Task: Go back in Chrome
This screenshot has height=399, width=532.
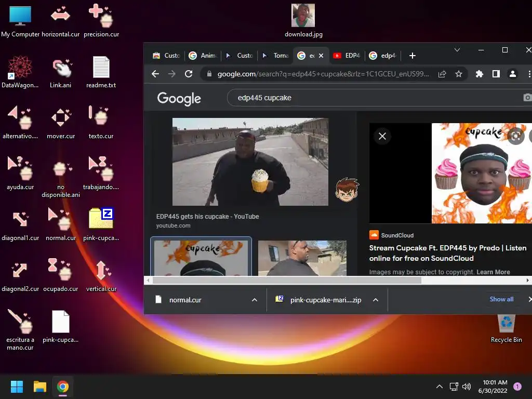Action: pos(155,74)
